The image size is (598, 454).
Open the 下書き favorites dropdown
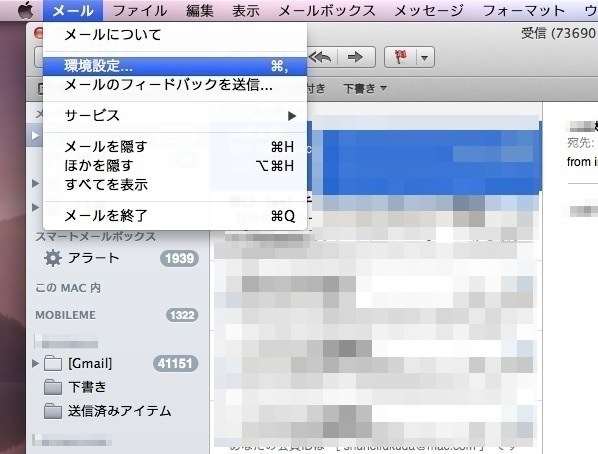(365, 89)
